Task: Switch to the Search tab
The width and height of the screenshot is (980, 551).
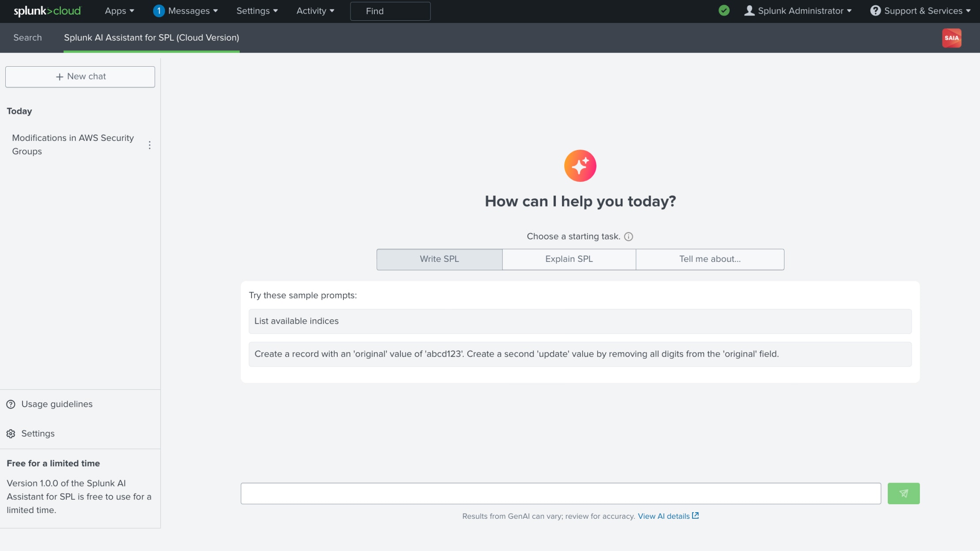Action: point(27,38)
